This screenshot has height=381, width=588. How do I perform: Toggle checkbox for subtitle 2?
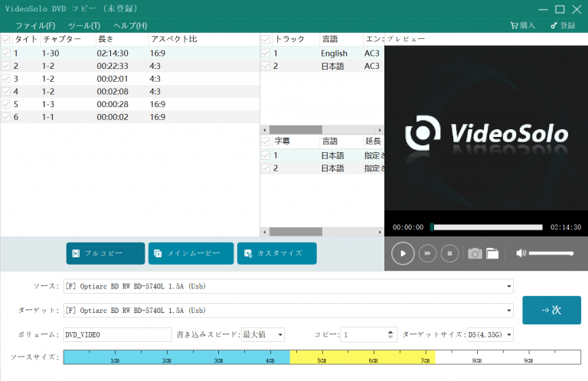pos(266,168)
